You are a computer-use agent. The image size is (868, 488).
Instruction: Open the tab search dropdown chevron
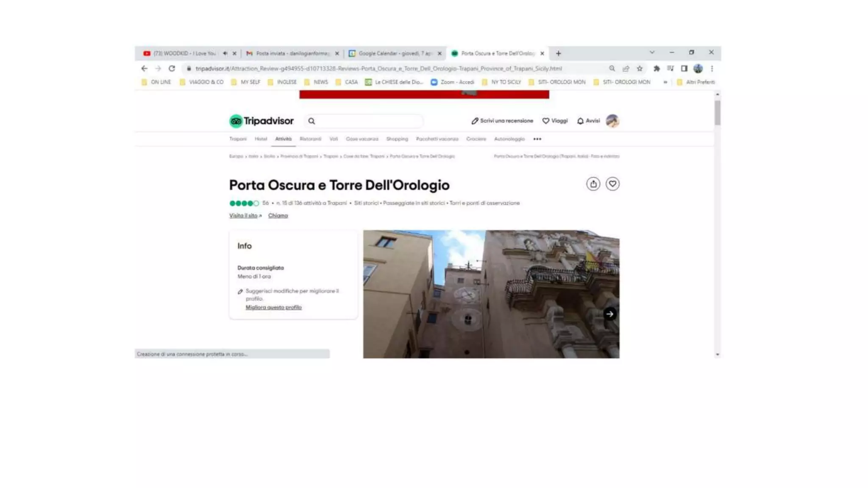652,53
